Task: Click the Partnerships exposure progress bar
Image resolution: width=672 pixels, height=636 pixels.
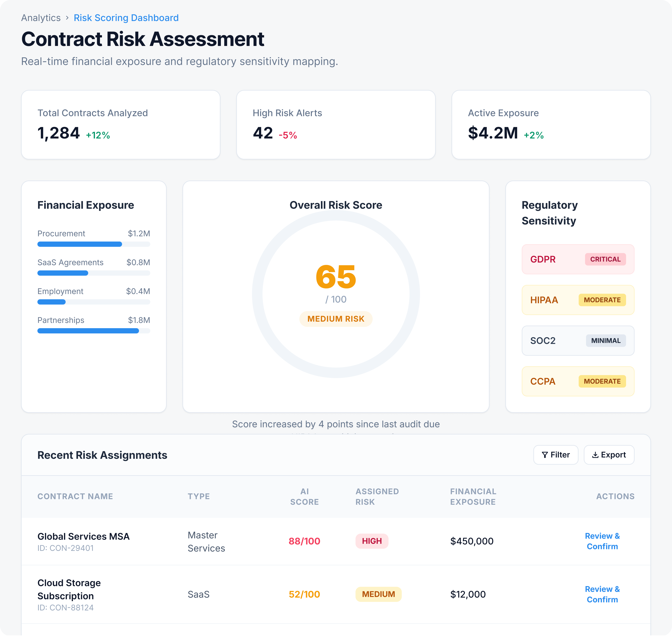Action: coord(94,331)
